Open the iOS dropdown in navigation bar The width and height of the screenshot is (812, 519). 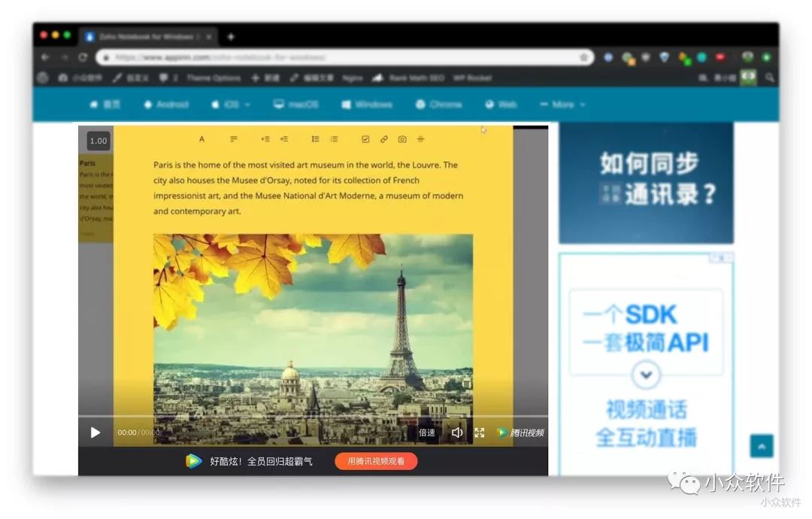click(x=230, y=105)
